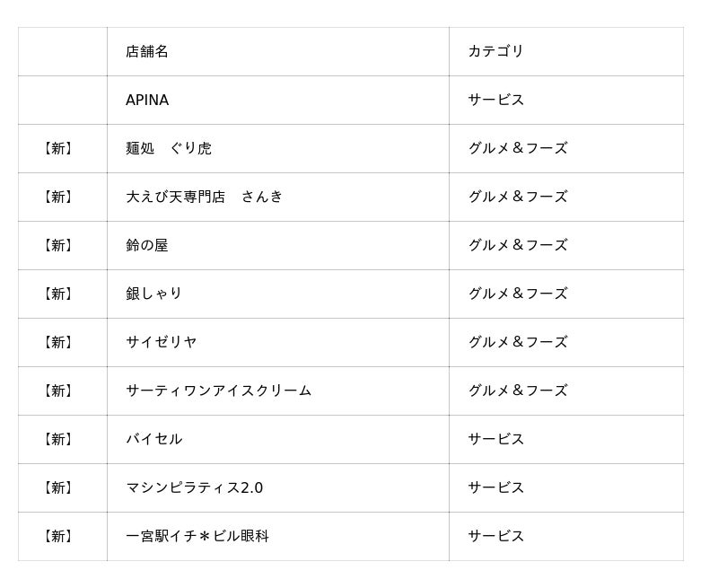This screenshot has width=718, height=588.
Task: Click グルメ＆フーズ category beside サイゼリヤ
Action: click(517, 342)
